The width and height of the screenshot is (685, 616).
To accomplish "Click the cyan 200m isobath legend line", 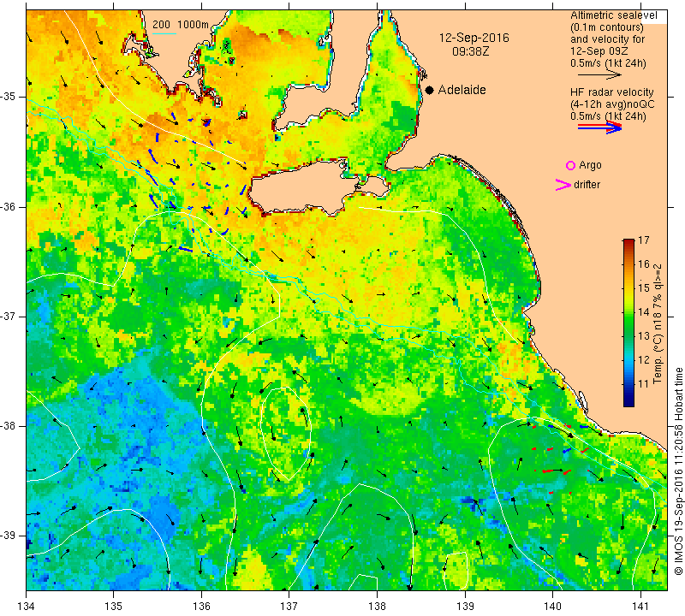I will [164, 33].
